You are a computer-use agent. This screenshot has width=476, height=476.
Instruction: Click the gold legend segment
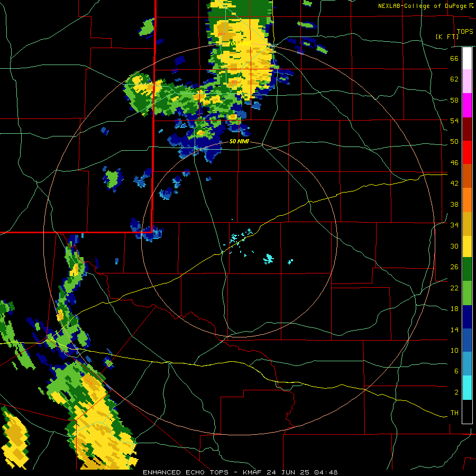point(467,224)
